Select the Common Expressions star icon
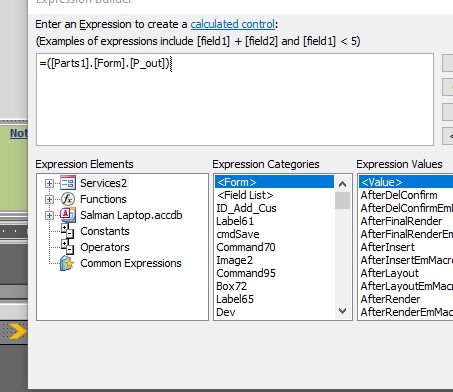453x392 pixels. click(x=67, y=263)
